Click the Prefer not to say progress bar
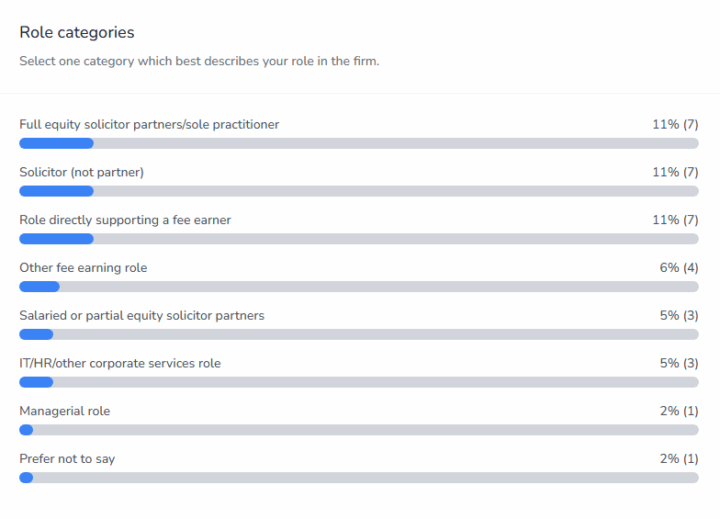The height and width of the screenshot is (519, 720). pyautogui.click(x=359, y=478)
